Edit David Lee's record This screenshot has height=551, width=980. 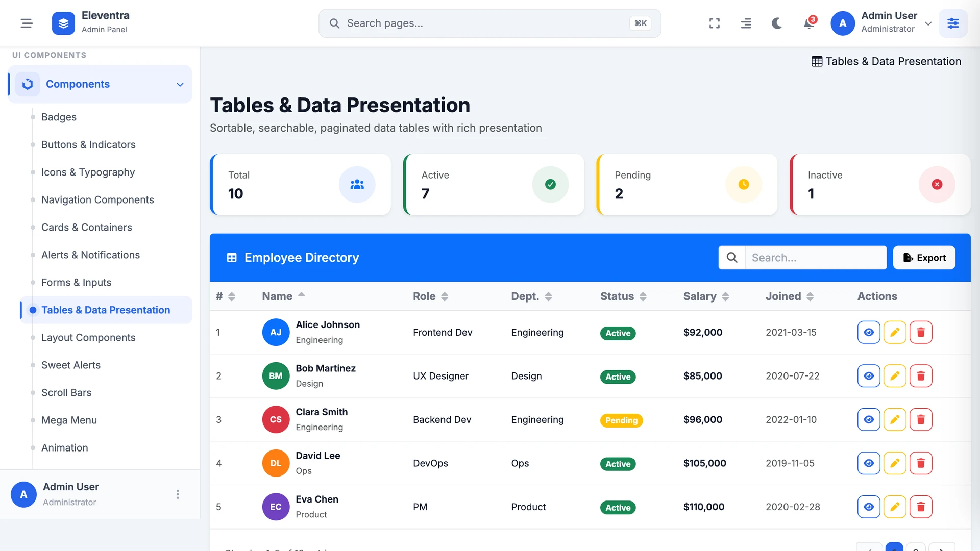coord(895,463)
